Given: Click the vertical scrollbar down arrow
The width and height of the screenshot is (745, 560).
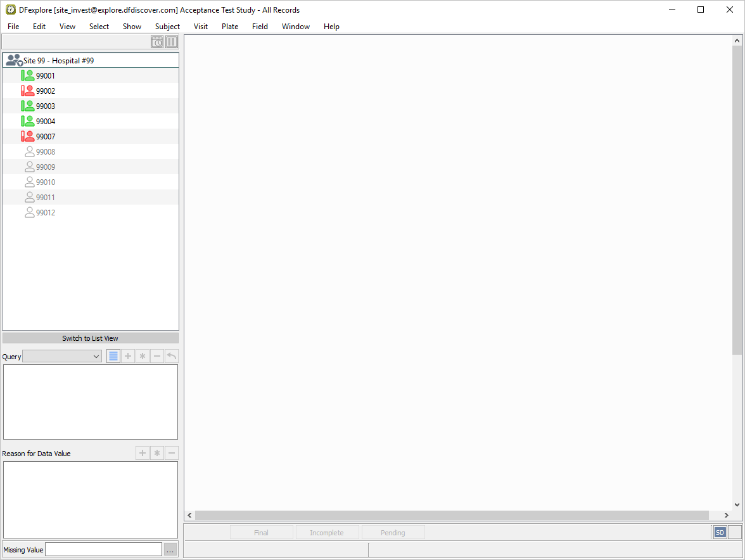Looking at the screenshot, I should point(737,505).
